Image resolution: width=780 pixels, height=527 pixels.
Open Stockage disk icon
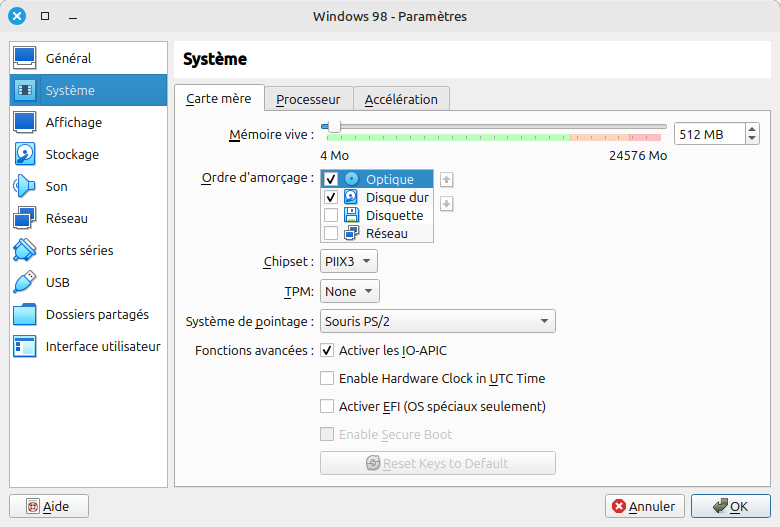coord(24,154)
